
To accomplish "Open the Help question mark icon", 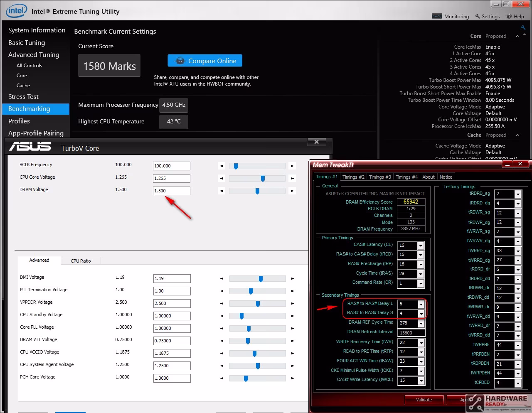I will (509, 16).
